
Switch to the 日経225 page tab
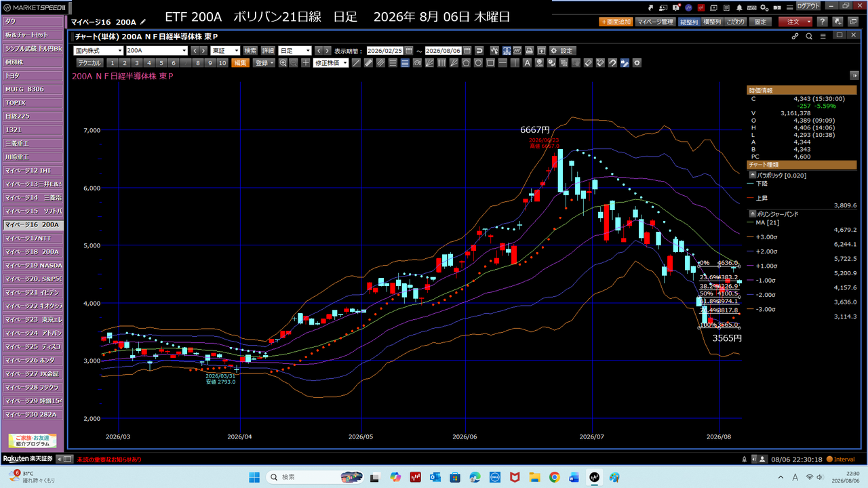coord(33,116)
